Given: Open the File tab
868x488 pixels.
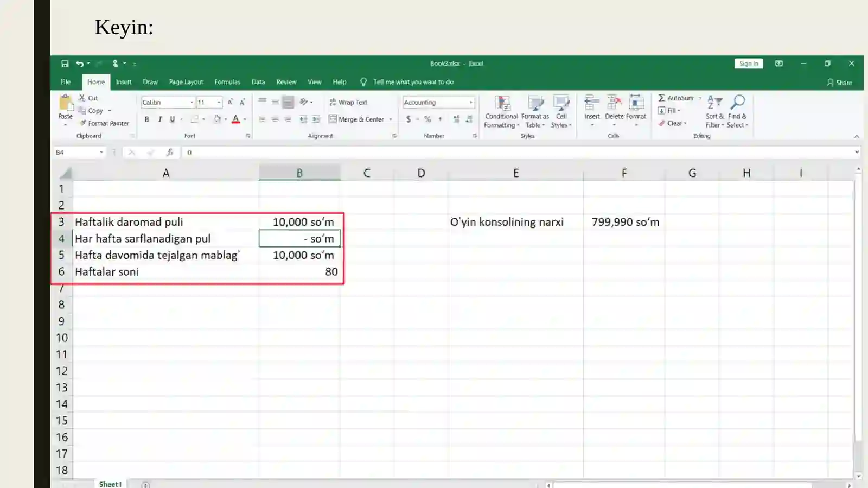Looking at the screenshot, I should (66, 82).
